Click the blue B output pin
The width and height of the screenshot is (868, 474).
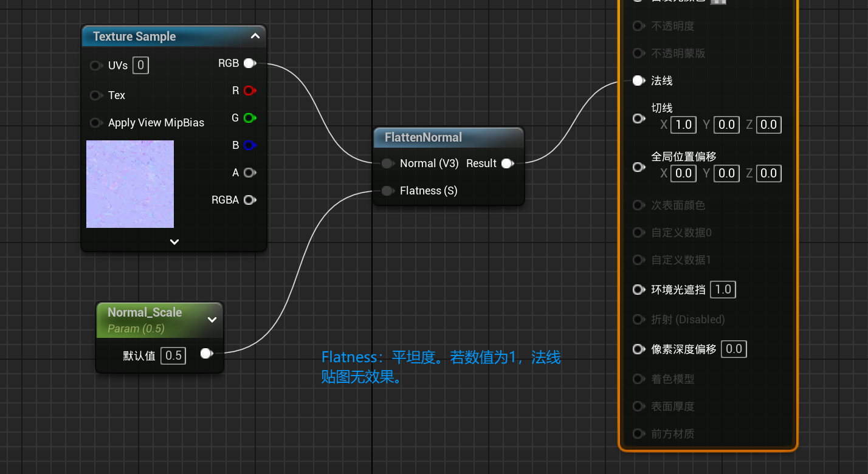coord(249,145)
